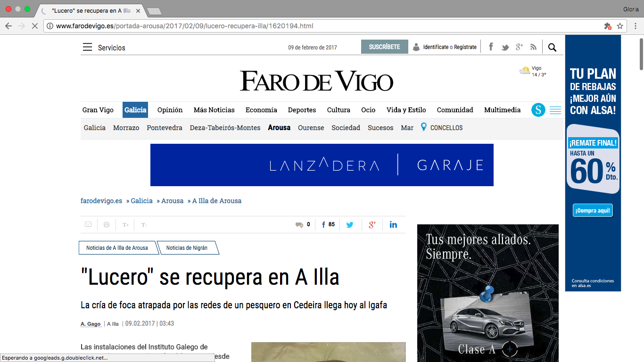Image resolution: width=644 pixels, height=362 pixels.
Task: Select the Morrazo subsection
Action: click(126, 128)
